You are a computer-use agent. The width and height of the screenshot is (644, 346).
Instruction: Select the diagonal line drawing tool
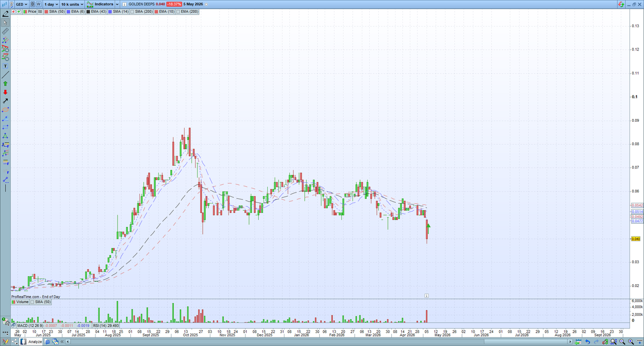(5, 75)
